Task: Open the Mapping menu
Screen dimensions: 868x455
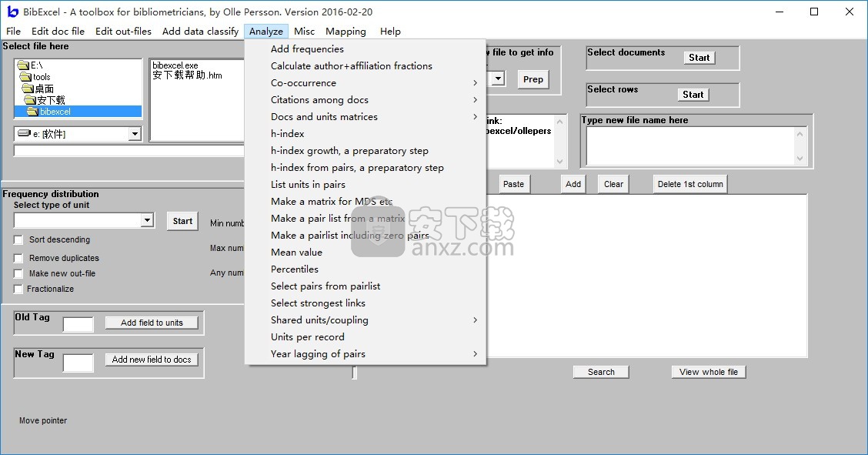Action: [346, 32]
